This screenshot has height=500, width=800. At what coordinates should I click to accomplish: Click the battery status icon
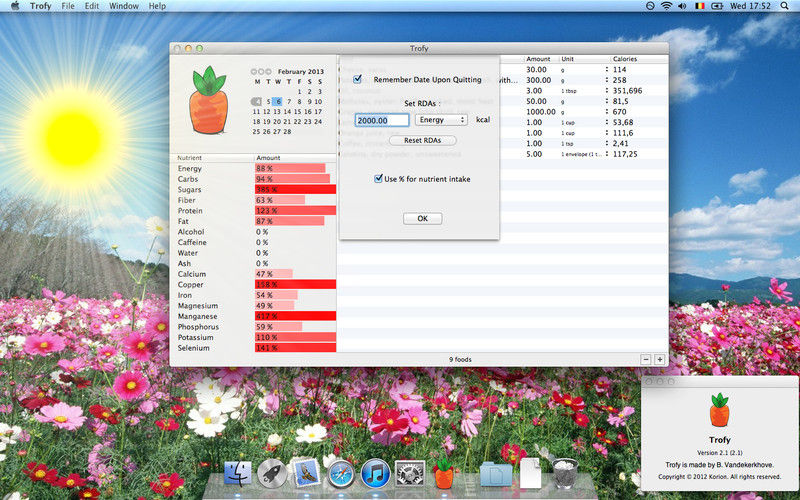pos(717,6)
